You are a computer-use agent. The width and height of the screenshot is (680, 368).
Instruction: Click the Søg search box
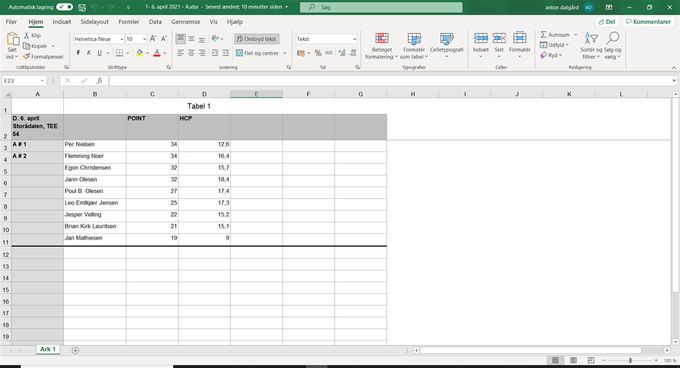[x=381, y=7]
